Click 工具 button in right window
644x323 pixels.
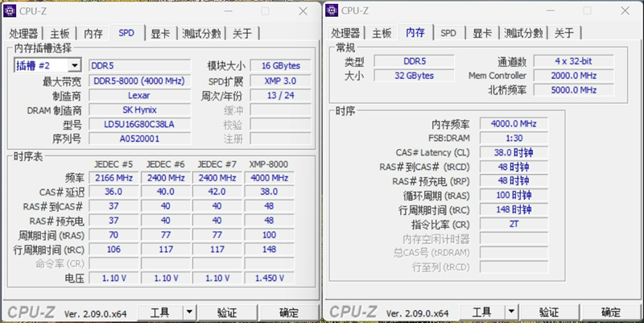(481, 313)
